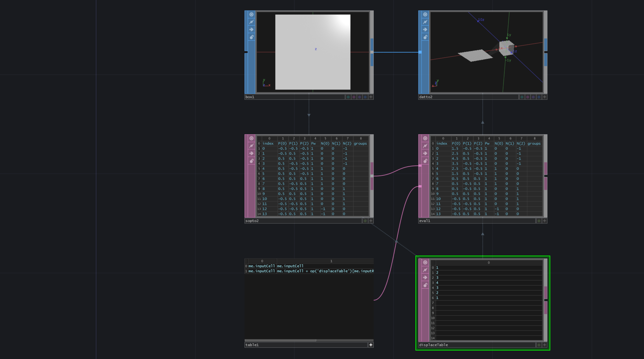Toggle the Bypass arrow flag on sopto2
Image resolution: width=644 pixels, height=359 pixels.
tap(251, 153)
